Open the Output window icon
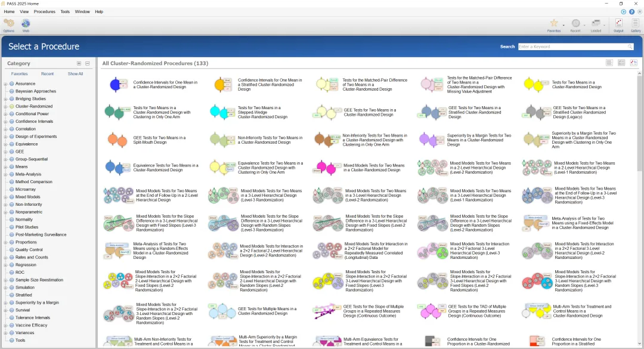The height and width of the screenshot is (349, 644). (618, 24)
